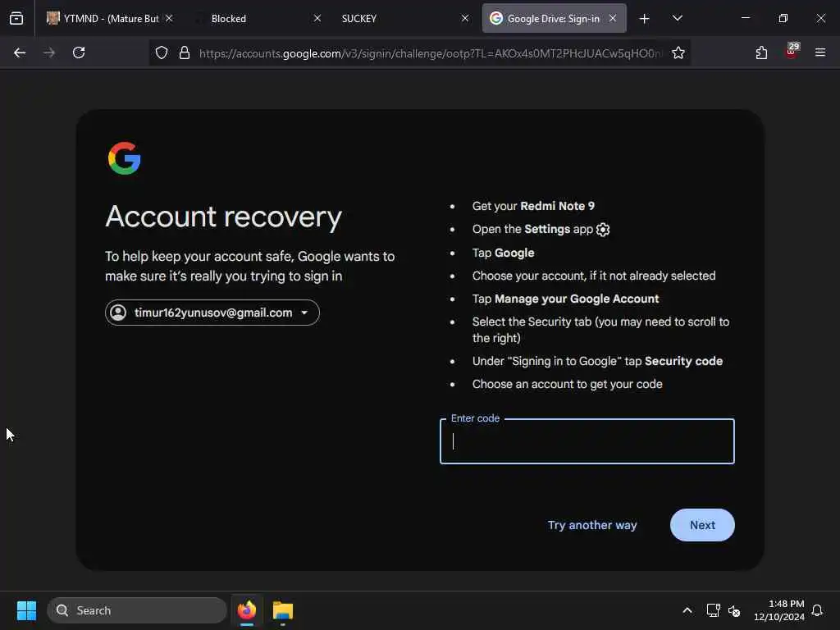
Task: Open account switcher timur162yunusov@gmail.com
Action: point(212,313)
